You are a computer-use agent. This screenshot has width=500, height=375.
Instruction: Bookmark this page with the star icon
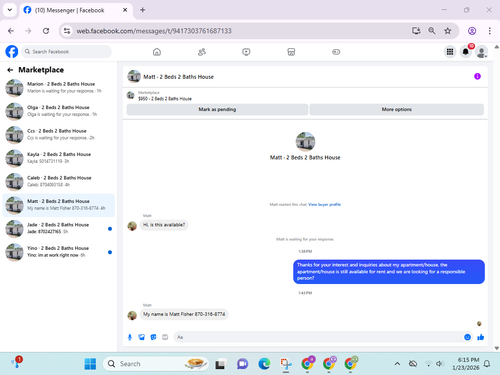(x=448, y=31)
